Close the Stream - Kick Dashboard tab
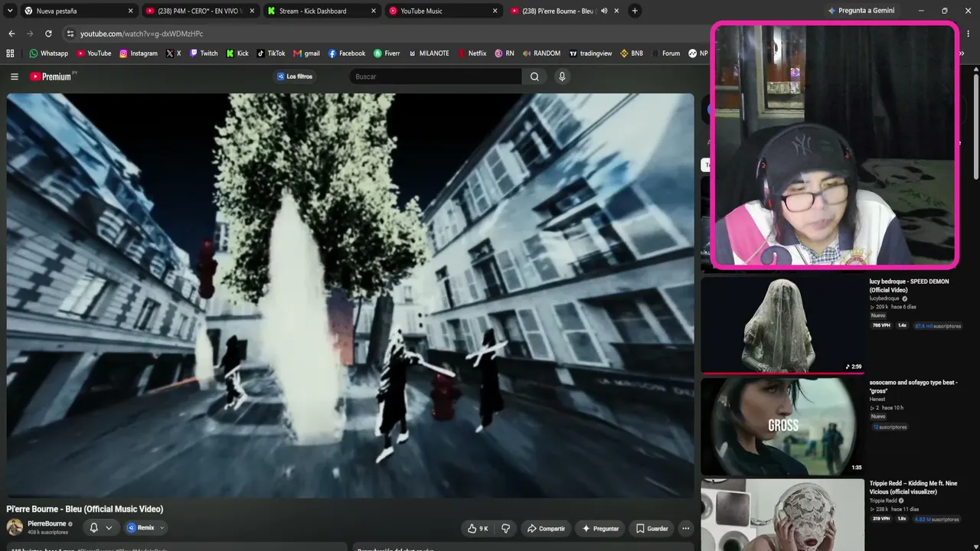This screenshot has width=980, height=551. (x=374, y=11)
